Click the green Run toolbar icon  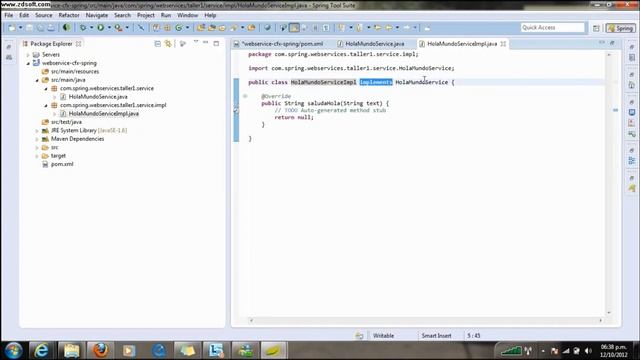coord(100,28)
